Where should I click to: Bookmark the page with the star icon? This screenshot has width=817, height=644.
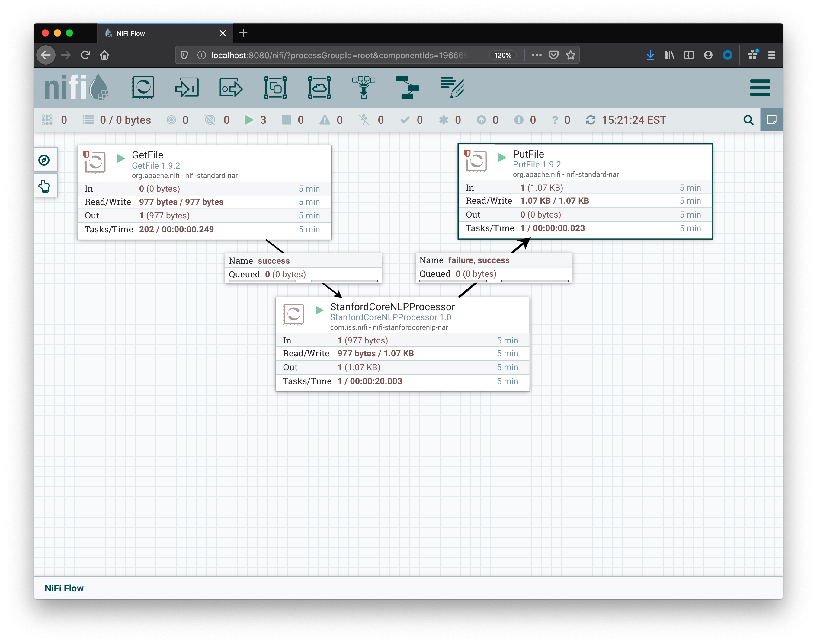pyautogui.click(x=570, y=55)
